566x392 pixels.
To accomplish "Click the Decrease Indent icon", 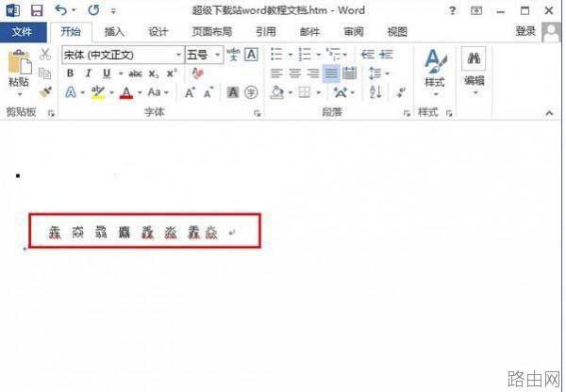I will coord(368,55).
